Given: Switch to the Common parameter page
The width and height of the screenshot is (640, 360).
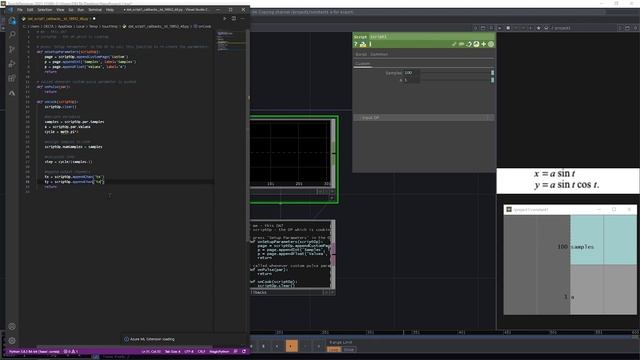Looking at the screenshot, I should [x=379, y=54].
